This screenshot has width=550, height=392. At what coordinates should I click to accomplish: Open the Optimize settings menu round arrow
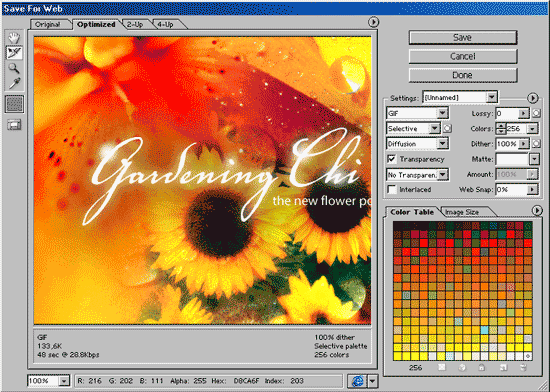[x=532, y=98]
